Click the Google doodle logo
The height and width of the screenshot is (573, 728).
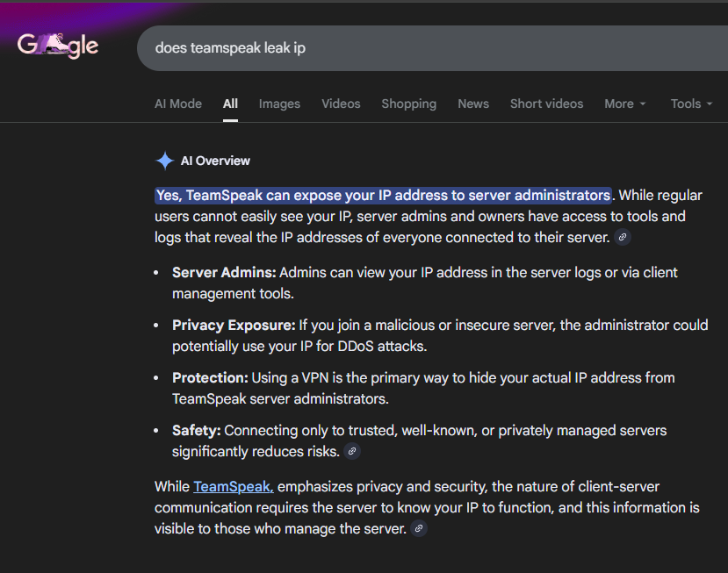click(58, 46)
